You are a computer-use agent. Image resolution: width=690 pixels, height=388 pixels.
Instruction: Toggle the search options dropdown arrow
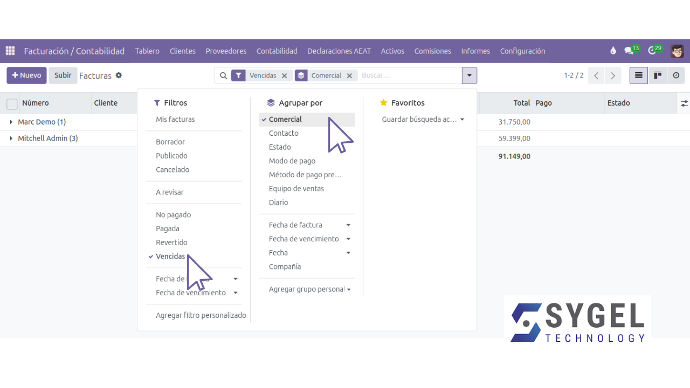pyautogui.click(x=469, y=75)
